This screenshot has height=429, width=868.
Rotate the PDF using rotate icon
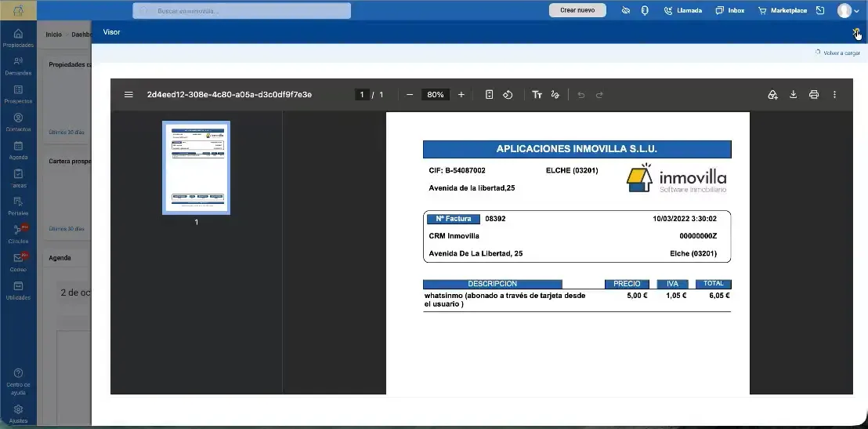508,95
